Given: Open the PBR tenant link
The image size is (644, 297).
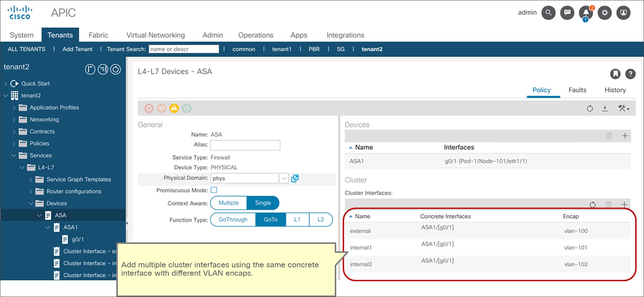Looking at the screenshot, I should click(314, 49).
